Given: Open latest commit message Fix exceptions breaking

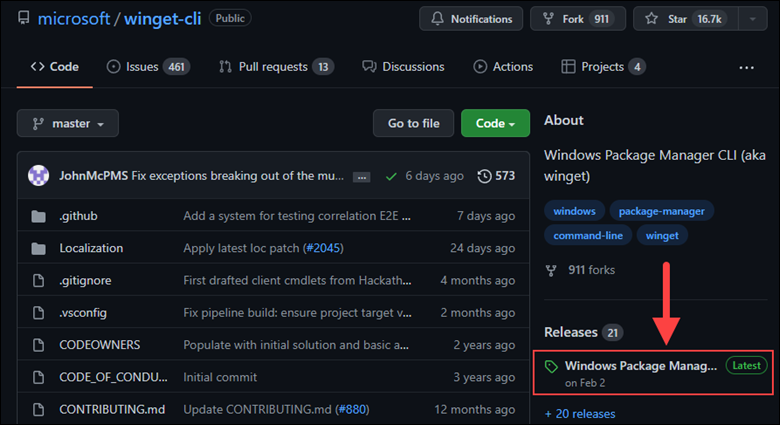Looking at the screenshot, I should (237, 176).
